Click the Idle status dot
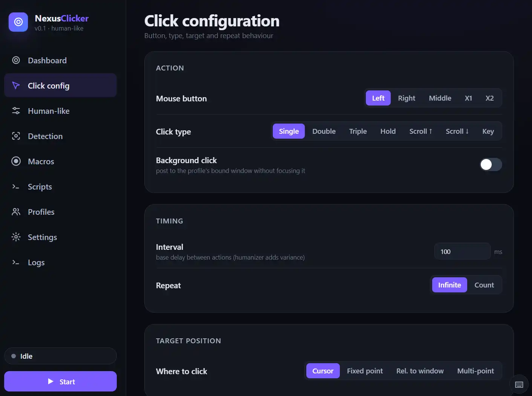This screenshot has width=532, height=396. click(x=14, y=356)
